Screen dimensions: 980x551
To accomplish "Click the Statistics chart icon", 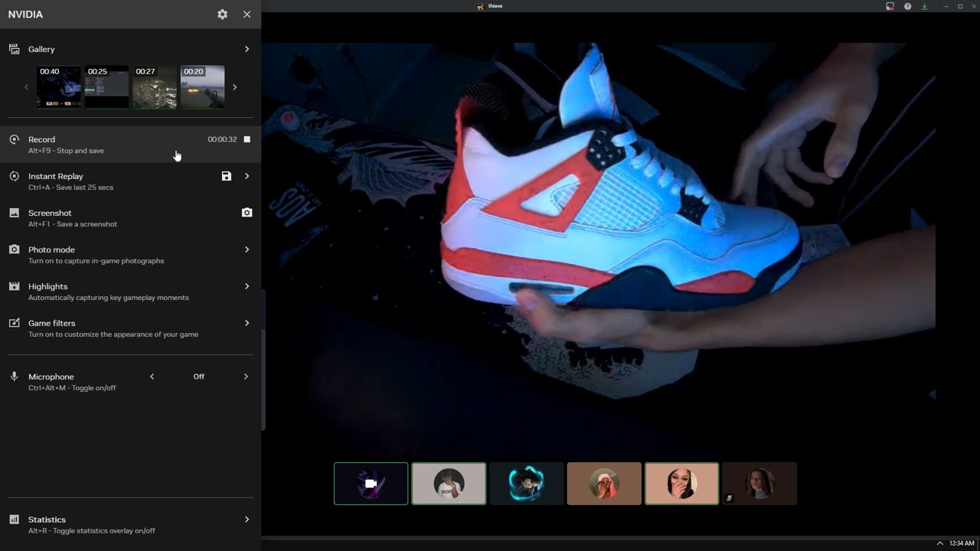I will click(x=14, y=520).
